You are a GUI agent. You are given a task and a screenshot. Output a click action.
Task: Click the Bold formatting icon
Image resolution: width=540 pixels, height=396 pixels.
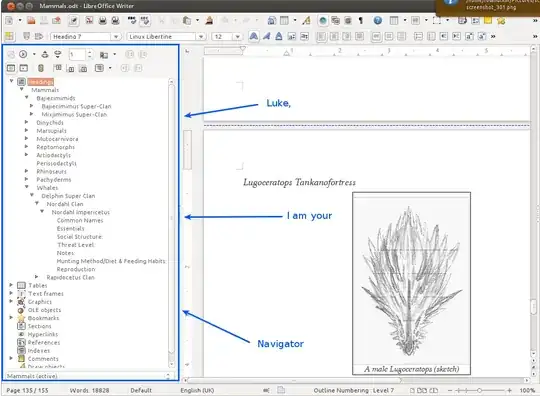point(253,36)
